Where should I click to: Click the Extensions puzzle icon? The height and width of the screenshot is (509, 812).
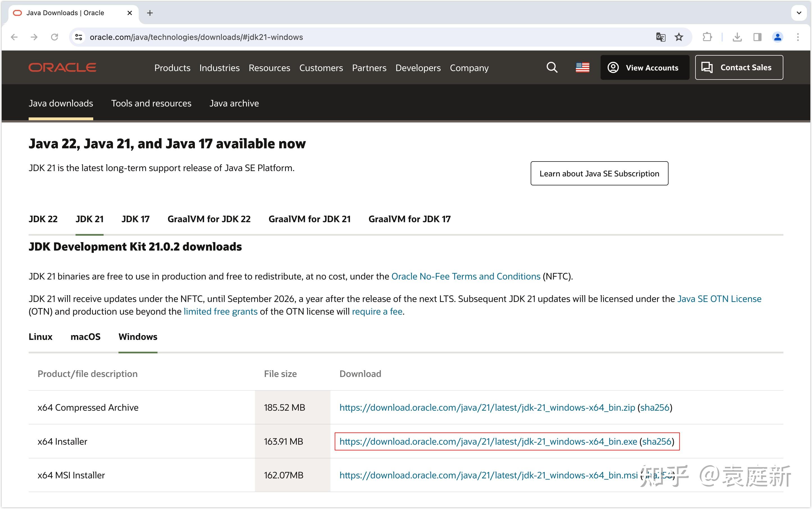click(707, 37)
